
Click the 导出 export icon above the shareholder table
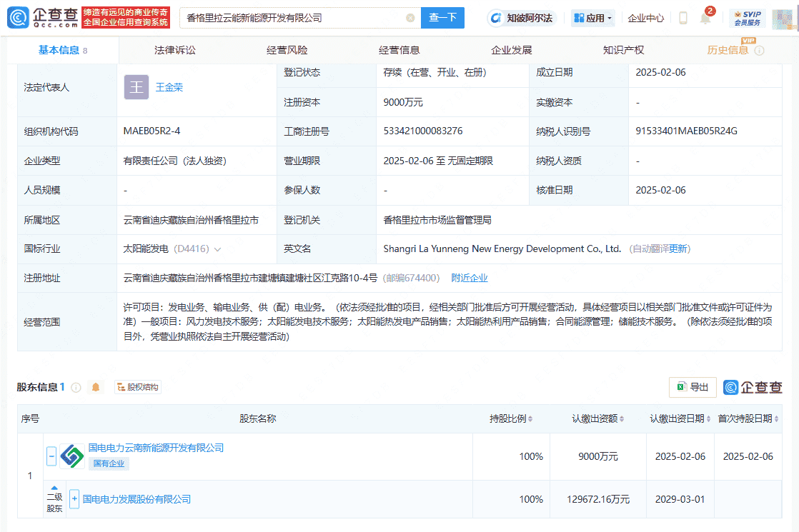point(692,387)
